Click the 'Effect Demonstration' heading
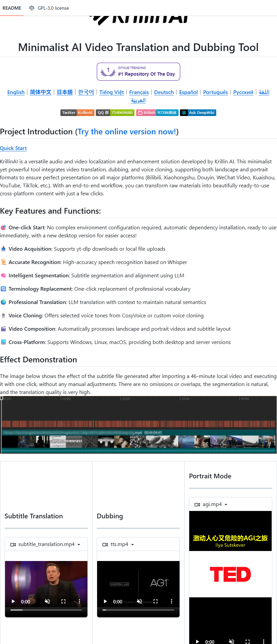The width and height of the screenshot is (277, 644). point(38,360)
